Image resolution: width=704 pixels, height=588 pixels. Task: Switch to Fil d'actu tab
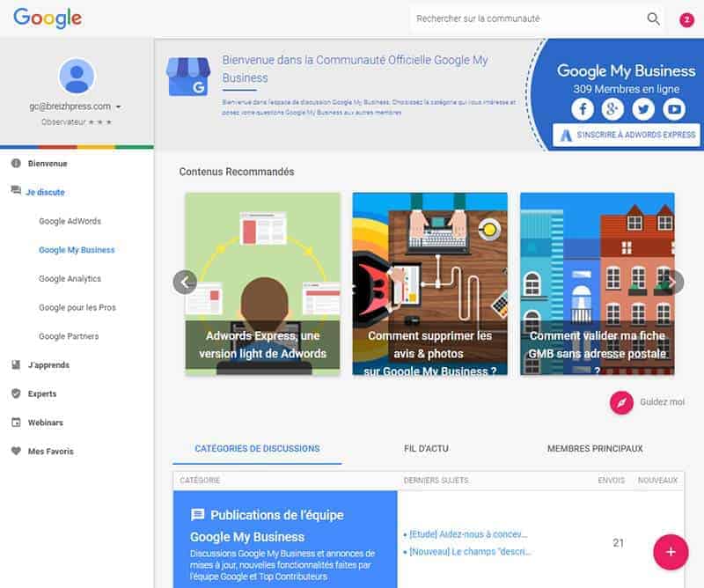pos(426,448)
